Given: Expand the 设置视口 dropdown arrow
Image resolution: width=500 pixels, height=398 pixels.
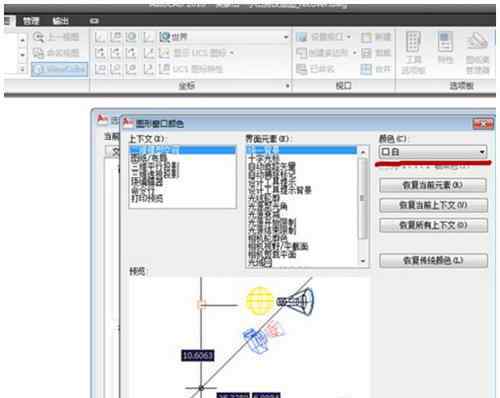Looking at the screenshot, I should [x=349, y=37].
